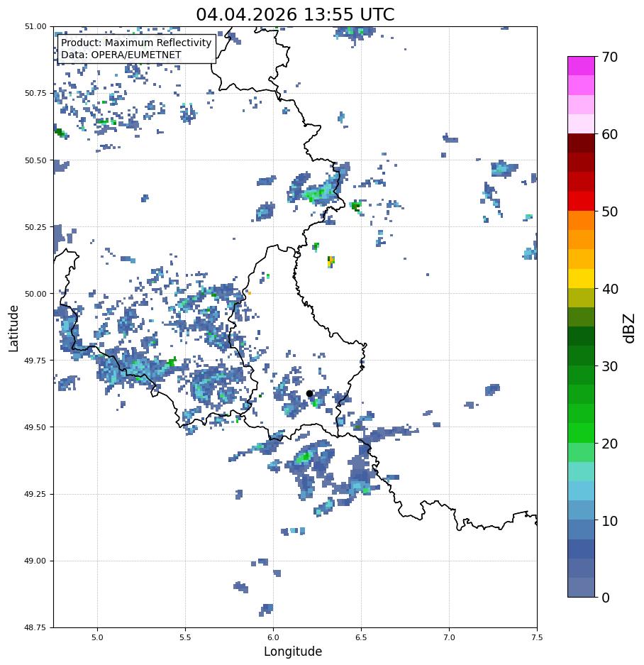This screenshot has width=644, height=665.
Task: Click the colorbar tick value 20
Action: click(x=610, y=444)
